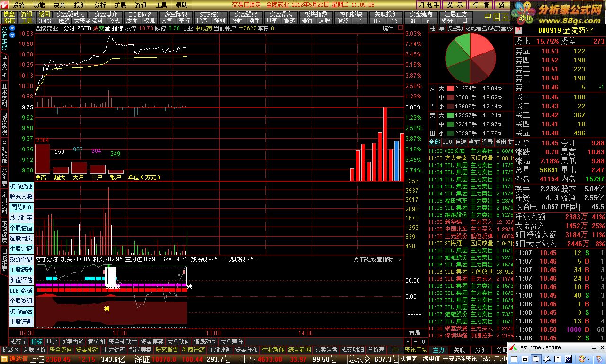
Task: Open the 主力 tab at bottom right
Action: pos(439,350)
